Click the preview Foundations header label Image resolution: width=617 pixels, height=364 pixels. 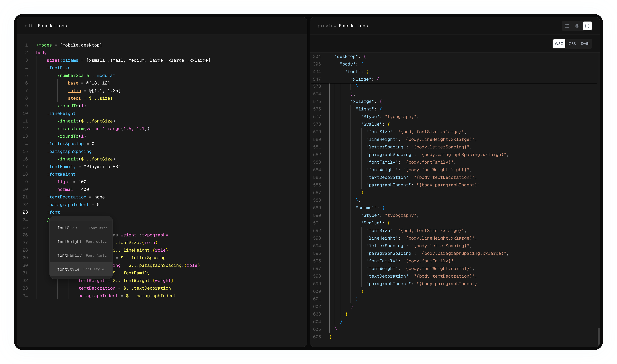(x=343, y=26)
